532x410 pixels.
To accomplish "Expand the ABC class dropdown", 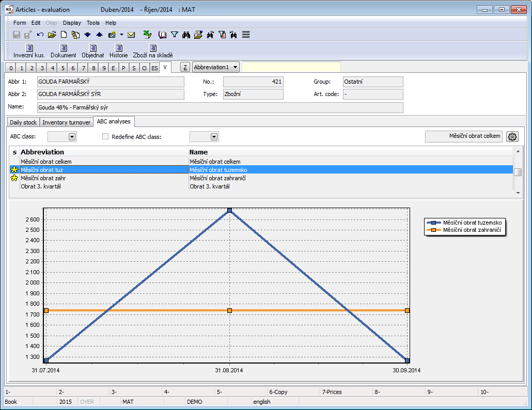I will pos(72,137).
